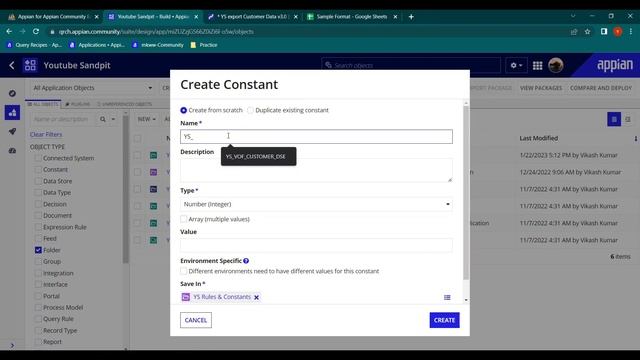Open the share page icon in address bar

tap(574, 31)
